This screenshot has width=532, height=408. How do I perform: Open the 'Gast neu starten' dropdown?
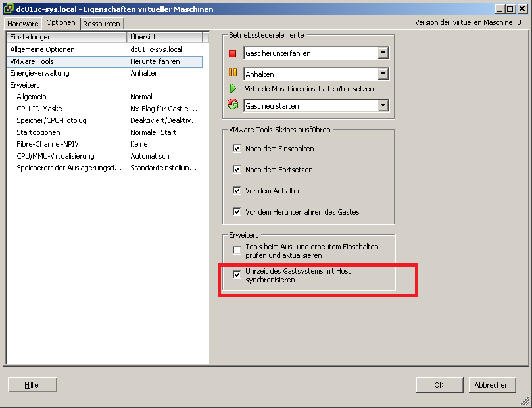click(383, 105)
